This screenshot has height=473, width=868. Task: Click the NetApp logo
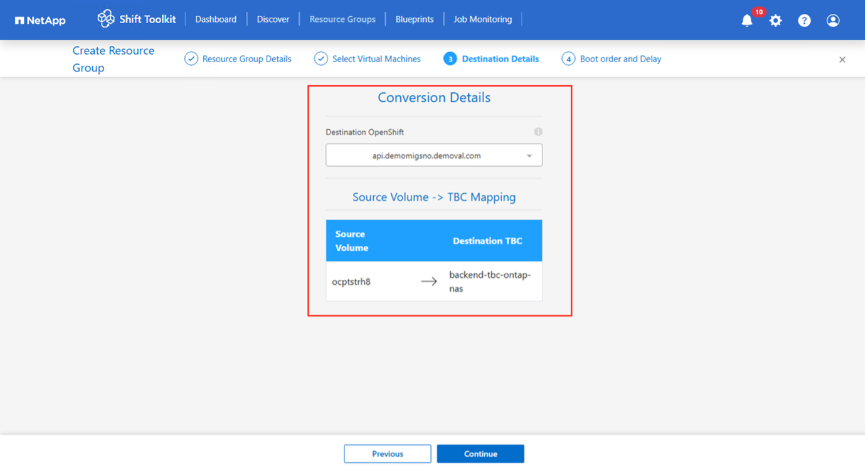pos(40,20)
